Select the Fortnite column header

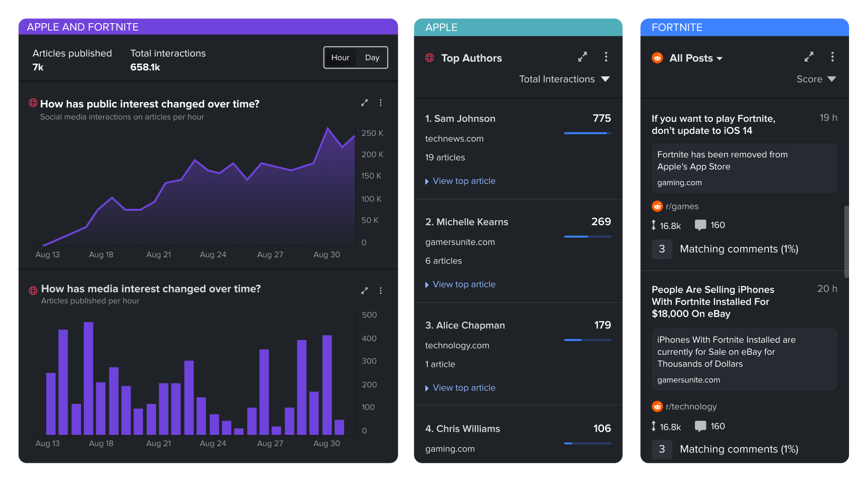[x=677, y=27]
